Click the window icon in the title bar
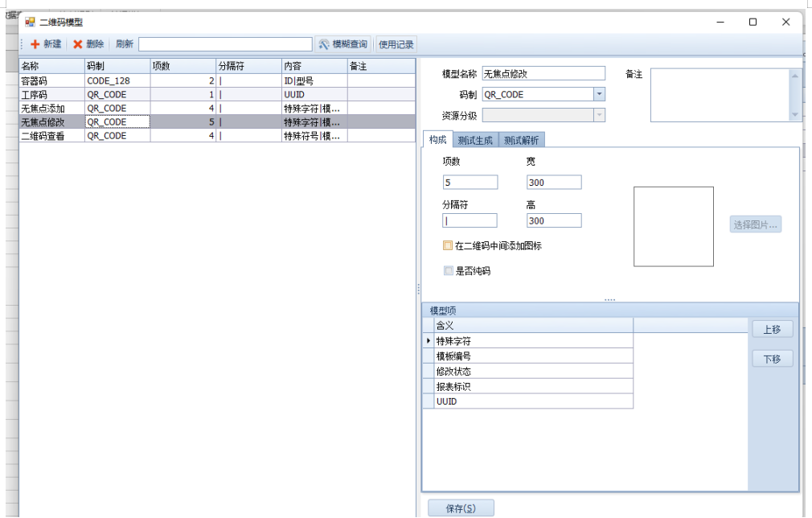Viewport: 812px width, 518px height. click(30, 23)
